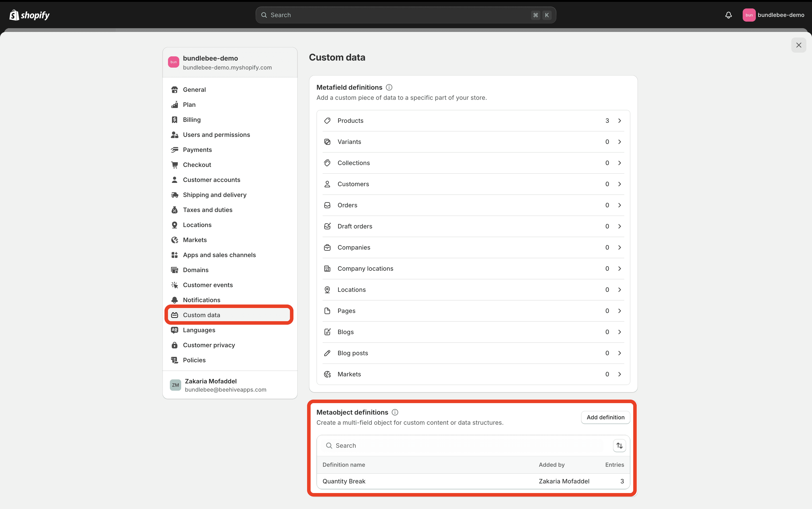812x509 pixels.
Task: Click the Orders metafield icon
Action: tap(327, 205)
